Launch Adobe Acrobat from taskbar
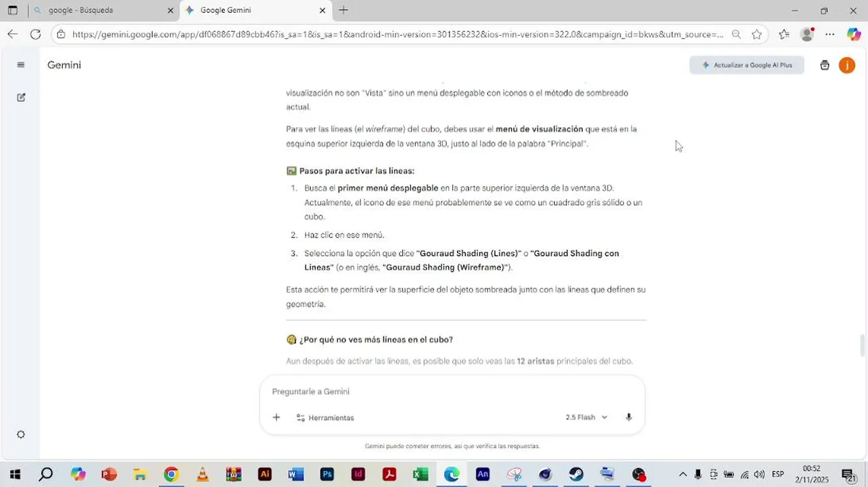868x487 pixels. tap(389, 475)
